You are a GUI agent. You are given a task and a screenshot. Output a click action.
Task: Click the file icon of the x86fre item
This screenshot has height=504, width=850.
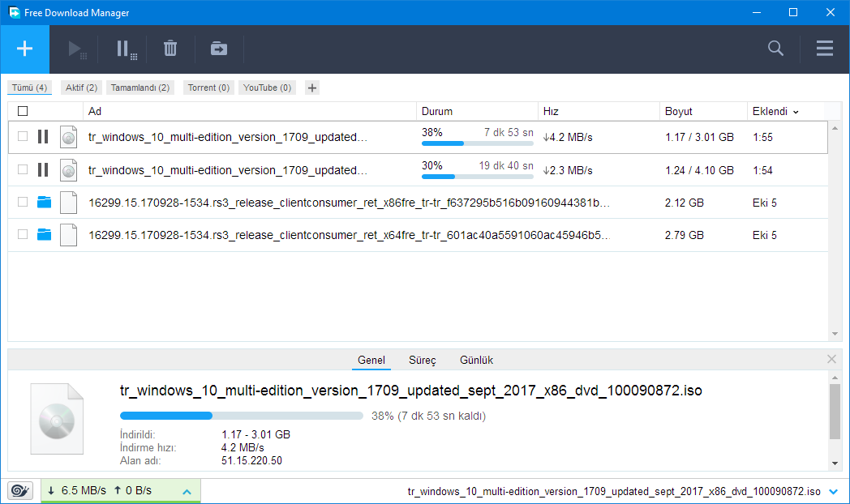click(68, 203)
